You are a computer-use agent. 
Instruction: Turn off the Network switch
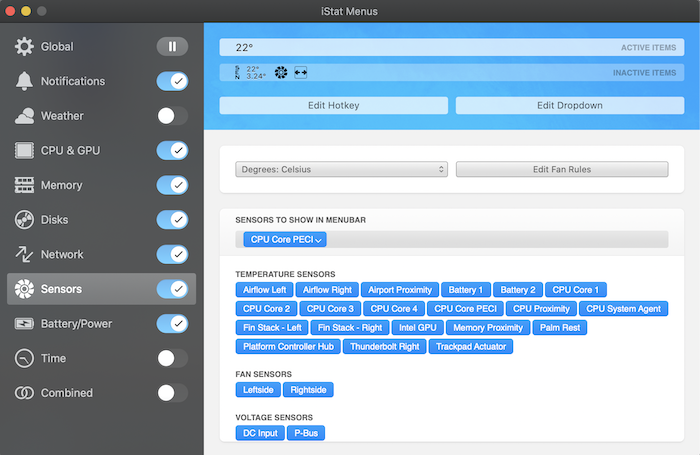(x=172, y=254)
